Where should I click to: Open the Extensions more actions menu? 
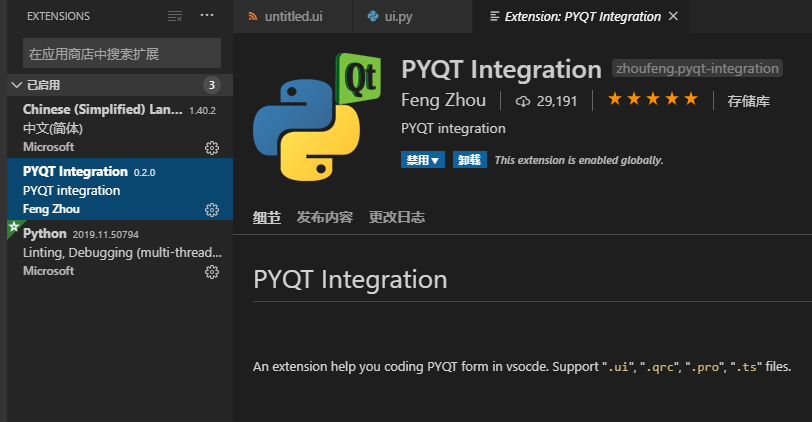click(207, 16)
